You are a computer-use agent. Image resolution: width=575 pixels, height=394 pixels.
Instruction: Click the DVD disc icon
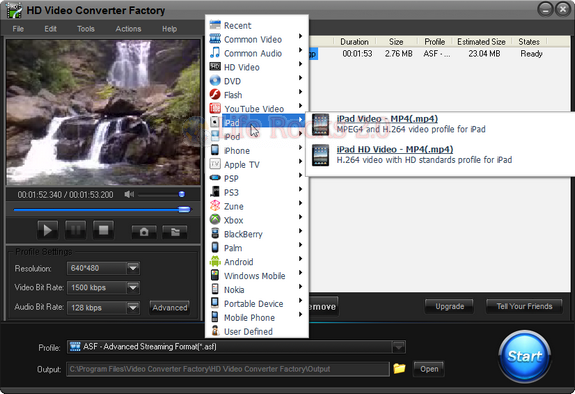coord(215,80)
